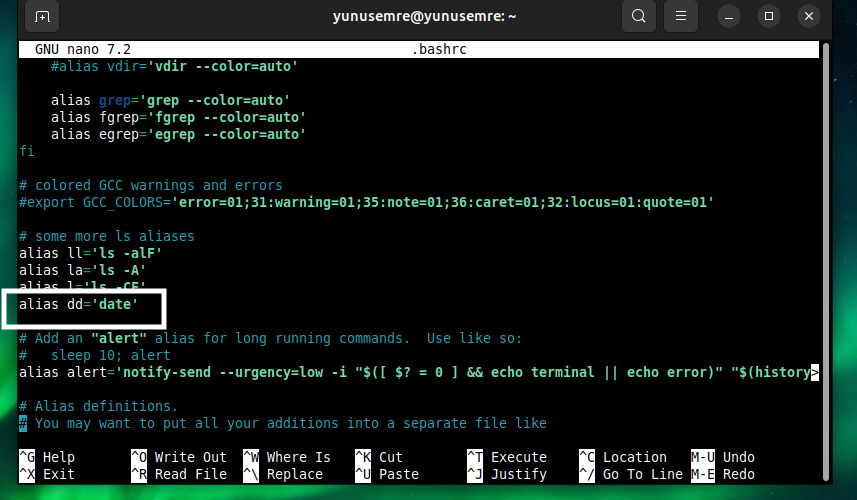Open the terminal search magnifier icon
857x500 pixels.
pyautogui.click(x=637, y=17)
